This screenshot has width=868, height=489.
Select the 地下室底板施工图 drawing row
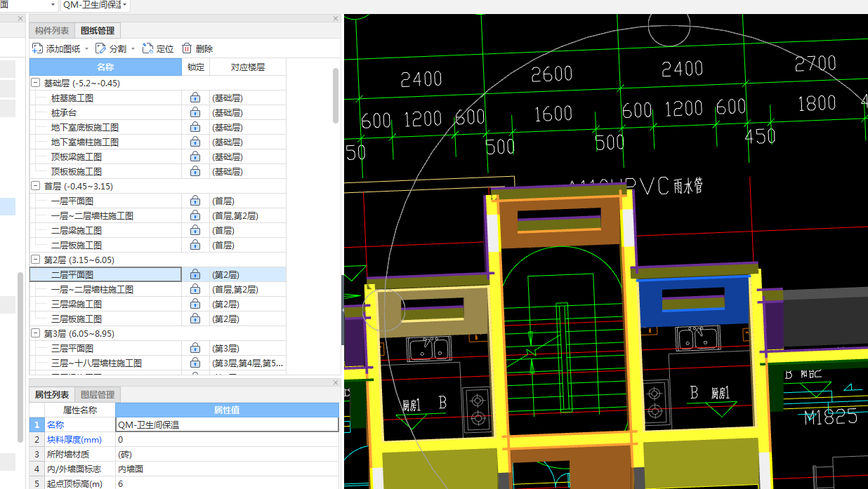point(157,128)
